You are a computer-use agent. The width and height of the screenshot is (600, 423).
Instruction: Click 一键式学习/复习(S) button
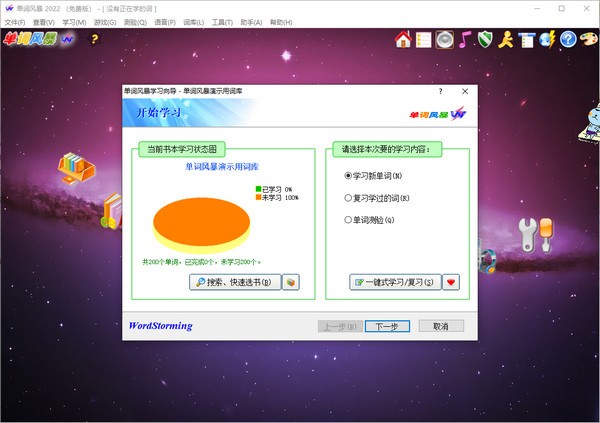click(395, 283)
